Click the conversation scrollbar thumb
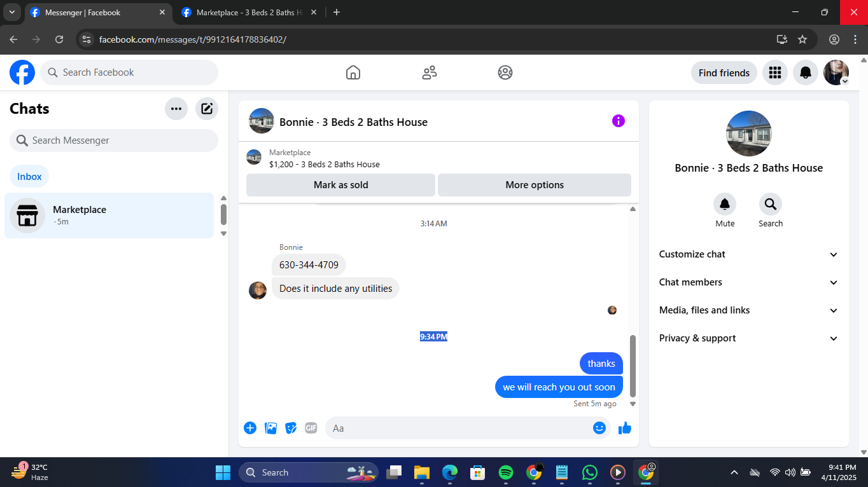This screenshot has width=868, height=487. pos(633,367)
